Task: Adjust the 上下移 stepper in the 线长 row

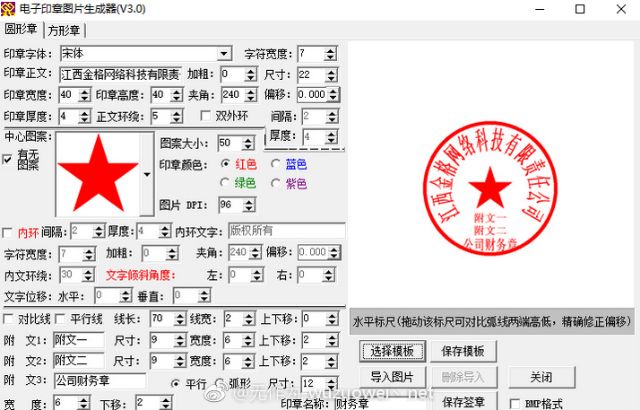Action: (x=332, y=319)
